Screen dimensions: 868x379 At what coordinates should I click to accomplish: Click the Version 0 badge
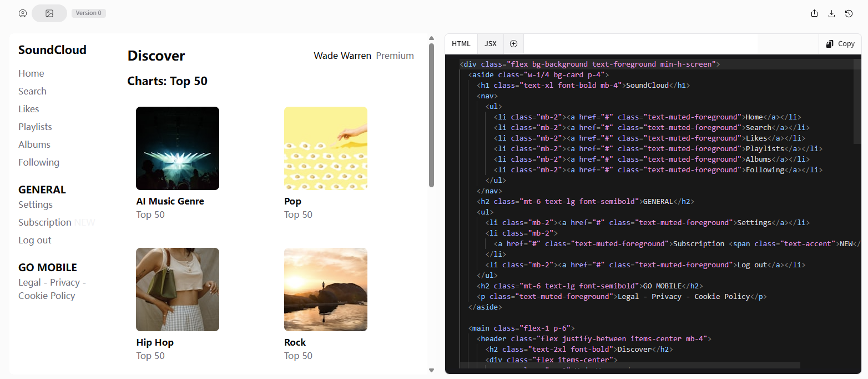pos(89,13)
